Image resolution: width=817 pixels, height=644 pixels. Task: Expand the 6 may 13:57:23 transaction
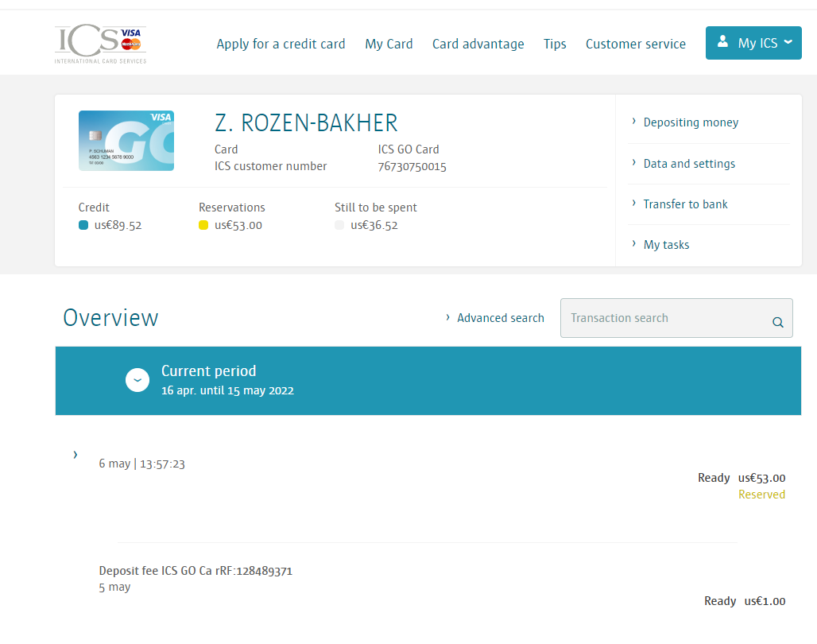76,455
